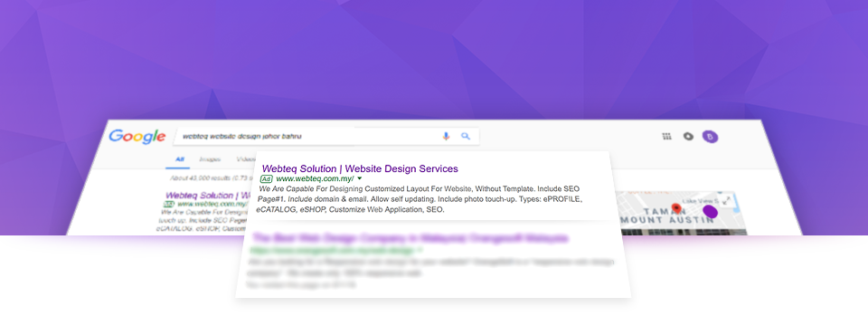Click the microphone voice search icon
Screen dimensions: 868x326
pyautogui.click(x=446, y=136)
